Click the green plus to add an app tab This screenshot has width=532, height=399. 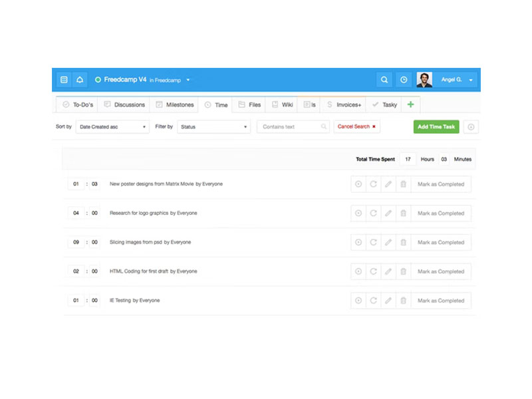click(x=410, y=104)
